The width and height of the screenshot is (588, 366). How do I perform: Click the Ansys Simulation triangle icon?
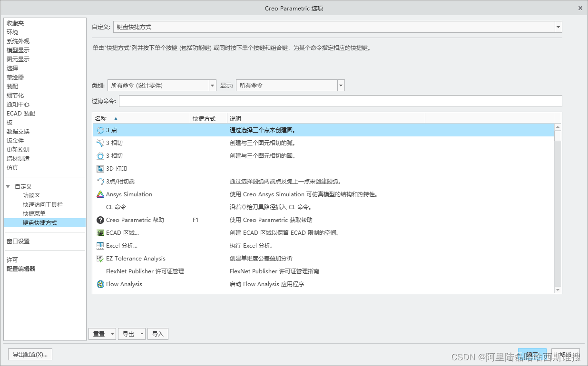click(x=100, y=194)
